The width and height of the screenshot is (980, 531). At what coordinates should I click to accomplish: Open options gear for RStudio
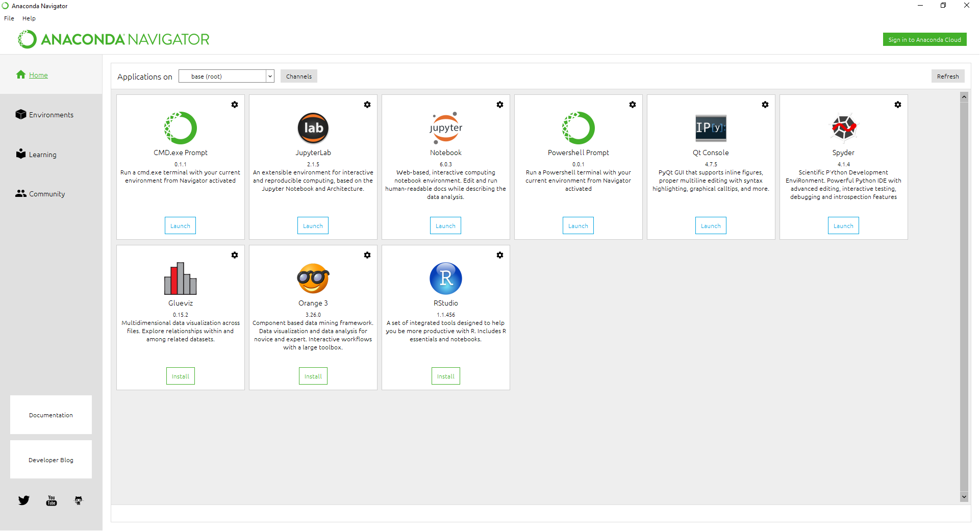500,255
